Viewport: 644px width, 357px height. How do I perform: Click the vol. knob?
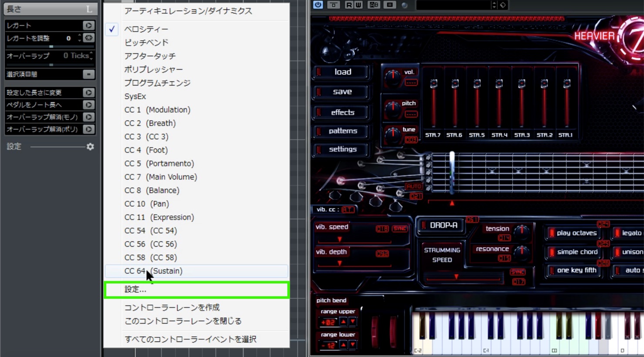[x=393, y=77]
